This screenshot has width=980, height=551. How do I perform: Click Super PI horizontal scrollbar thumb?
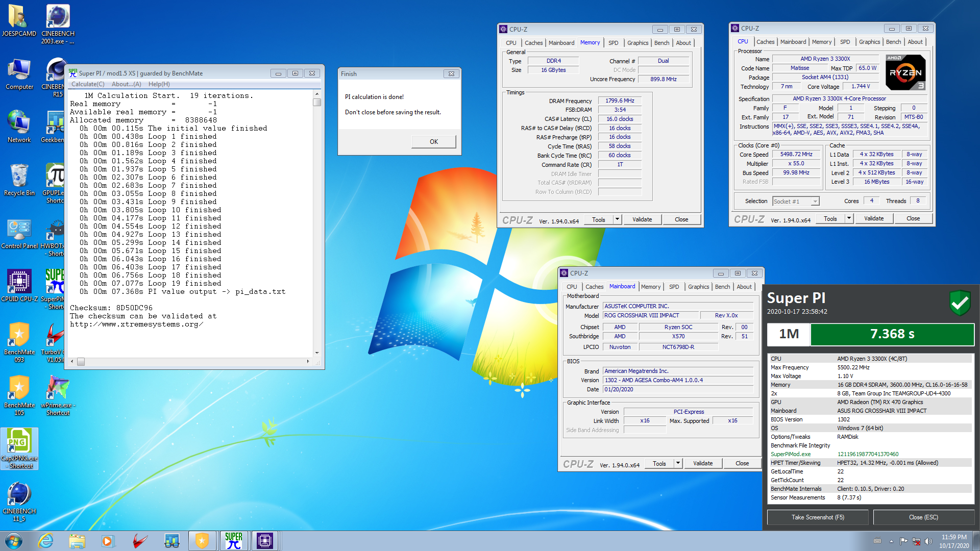[x=81, y=362]
